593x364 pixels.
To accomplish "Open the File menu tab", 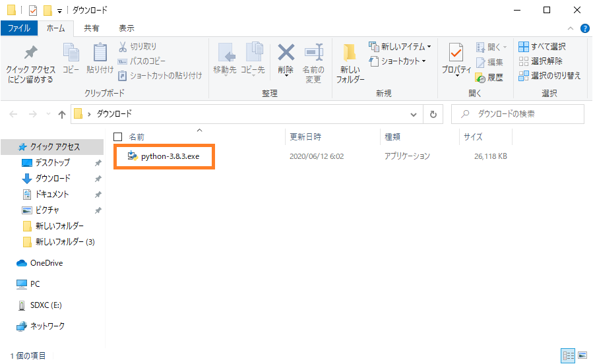I will pos(19,28).
